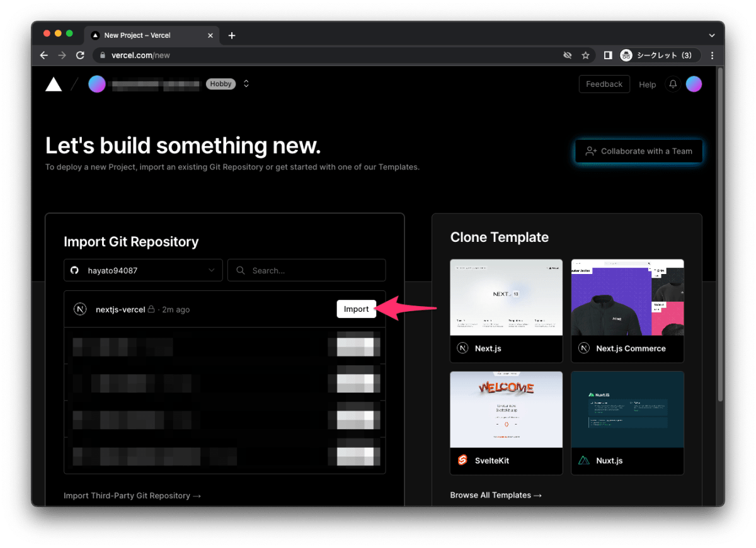The width and height of the screenshot is (756, 548).
Task: Click the SvelteKit logo icon
Action: (462, 460)
